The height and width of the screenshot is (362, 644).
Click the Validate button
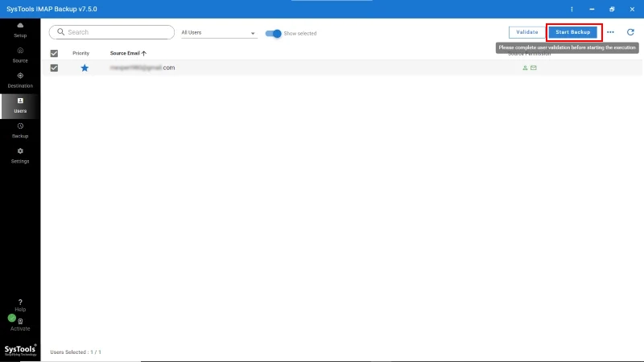[x=527, y=32]
